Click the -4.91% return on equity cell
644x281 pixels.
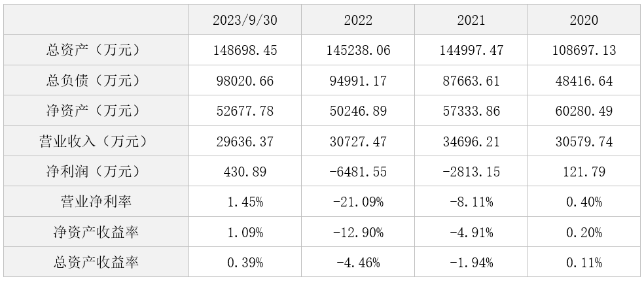pyautogui.click(x=471, y=232)
